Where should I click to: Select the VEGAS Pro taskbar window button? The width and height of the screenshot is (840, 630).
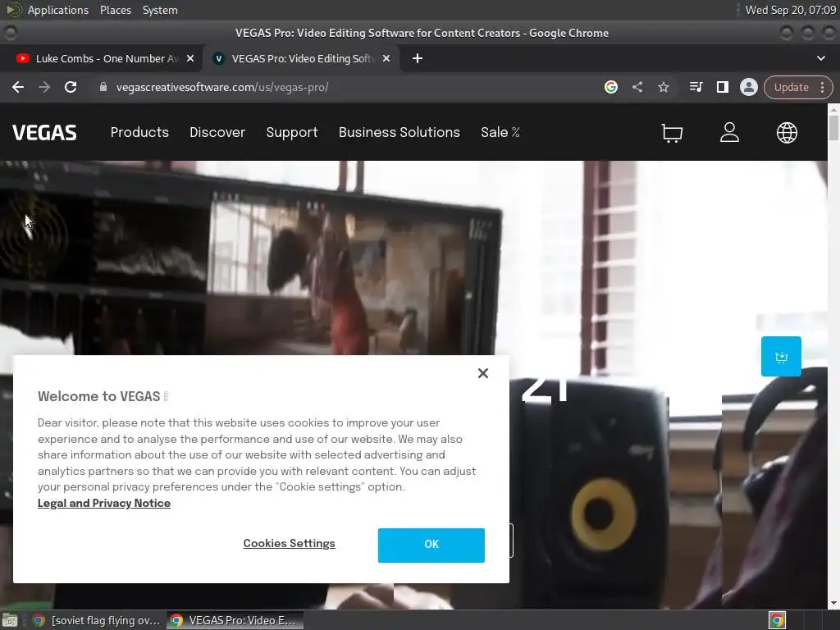click(235, 620)
